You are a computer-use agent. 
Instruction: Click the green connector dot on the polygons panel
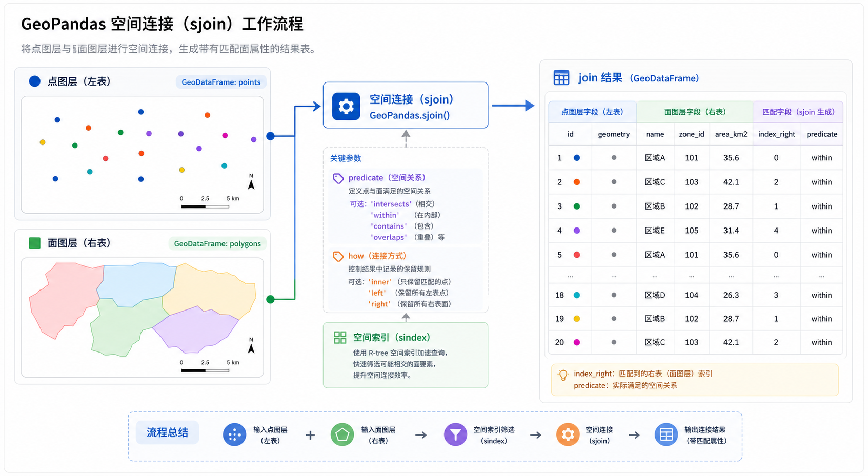(x=271, y=299)
